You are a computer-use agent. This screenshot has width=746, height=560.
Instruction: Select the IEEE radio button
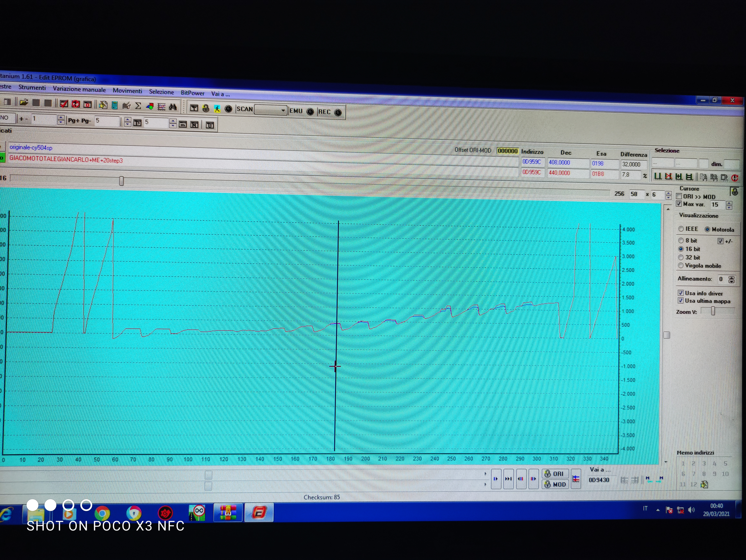pyautogui.click(x=681, y=229)
